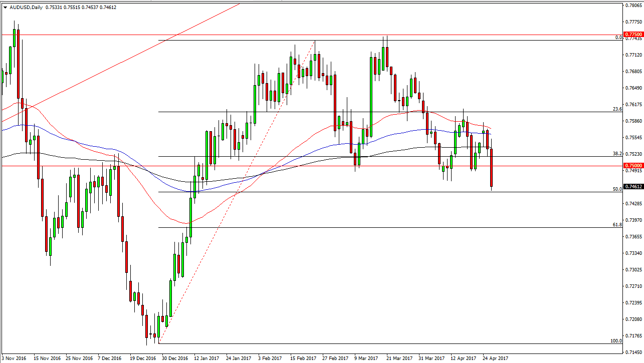Click the AUDUSD,Daily chart title

tap(26, 8)
